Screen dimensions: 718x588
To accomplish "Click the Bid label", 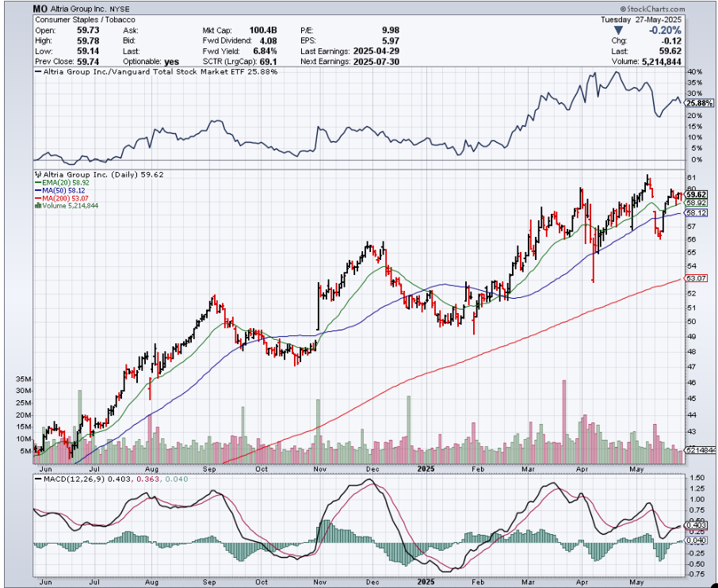I will point(128,41).
